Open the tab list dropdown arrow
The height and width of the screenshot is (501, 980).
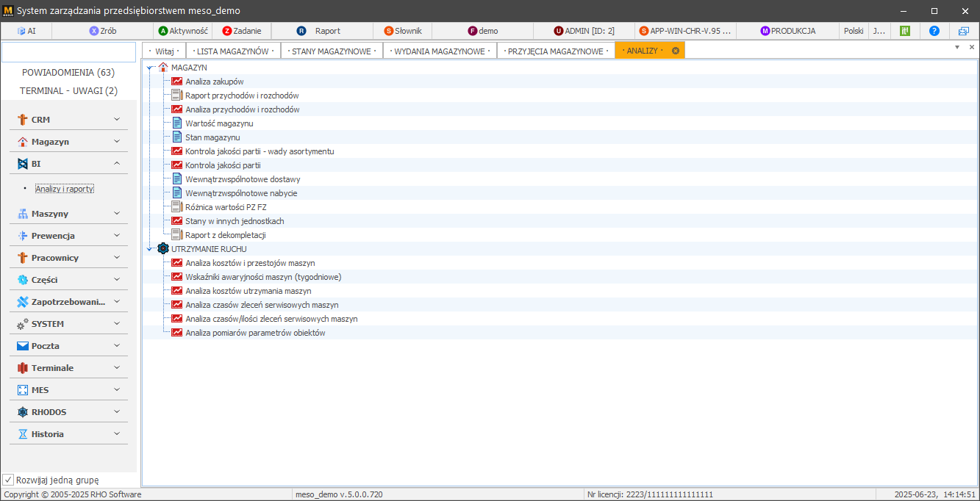957,47
